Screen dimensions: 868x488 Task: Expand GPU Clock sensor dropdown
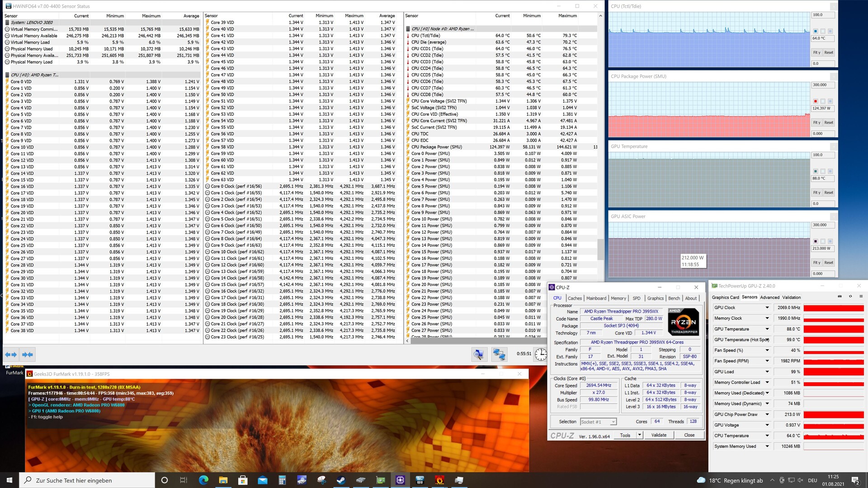click(767, 308)
